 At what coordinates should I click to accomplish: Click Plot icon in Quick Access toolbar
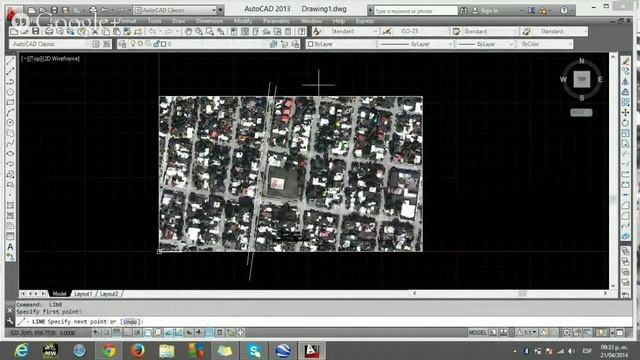93,10
